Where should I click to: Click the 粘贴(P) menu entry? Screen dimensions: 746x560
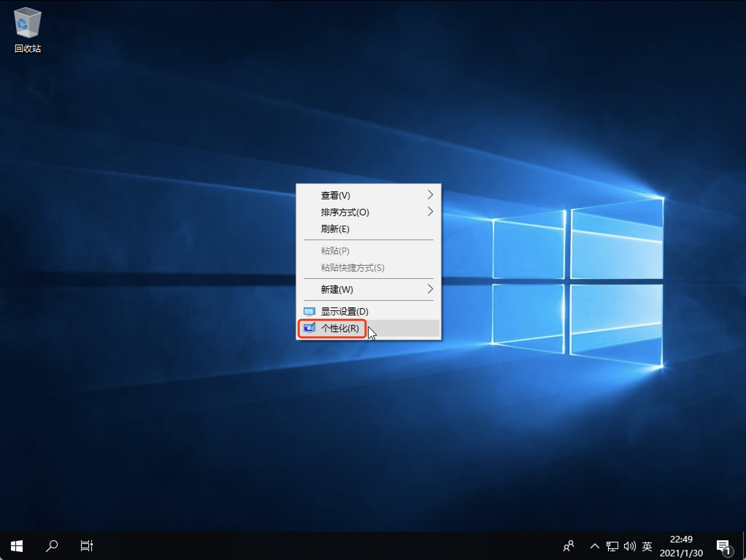pos(368,251)
